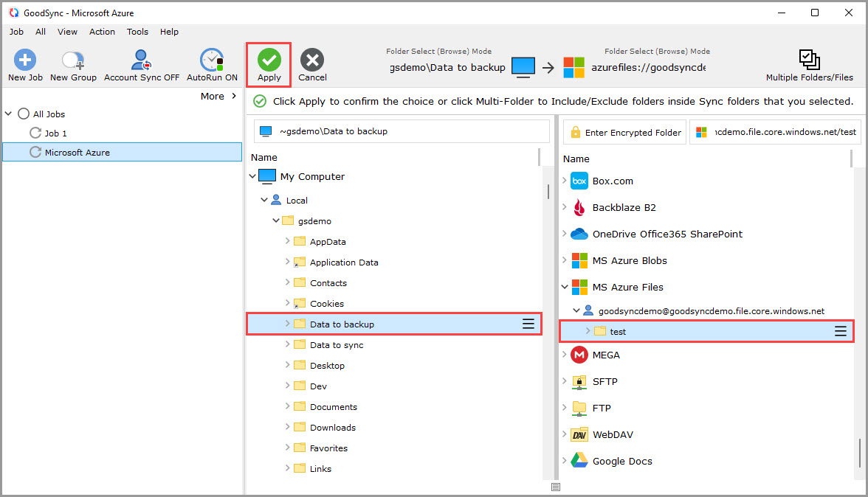Open the Action menu
The height and width of the screenshot is (497, 868).
pyautogui.click(x=102, y=32)
